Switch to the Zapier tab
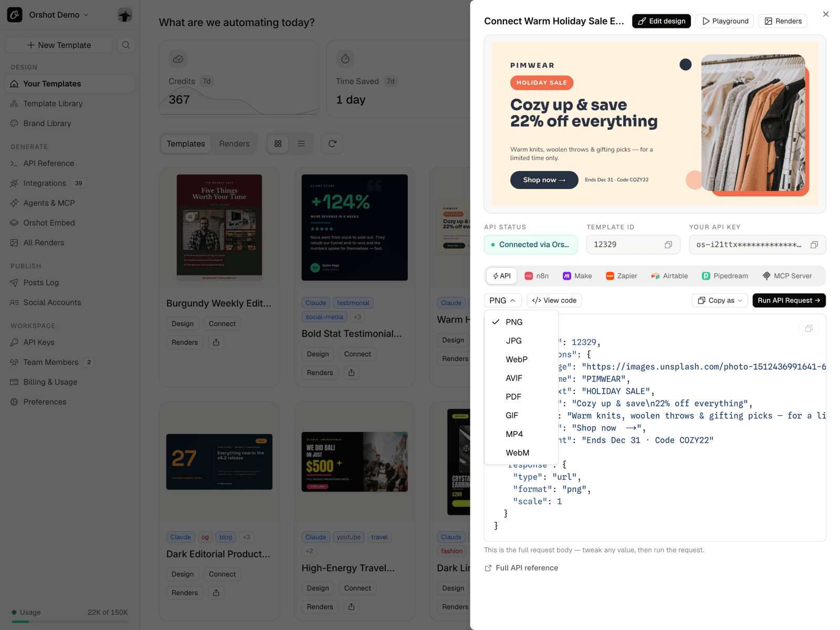 (x=622, y=276)
